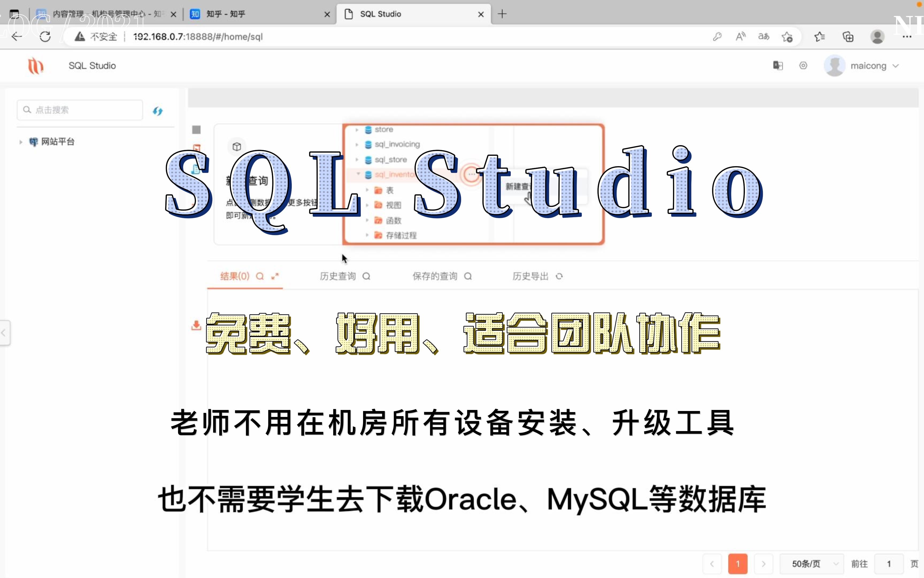Image resolution: width=924 pixels, height=578 pixels.
Task: Click the 点击搜索 search field
Action: 80,110
